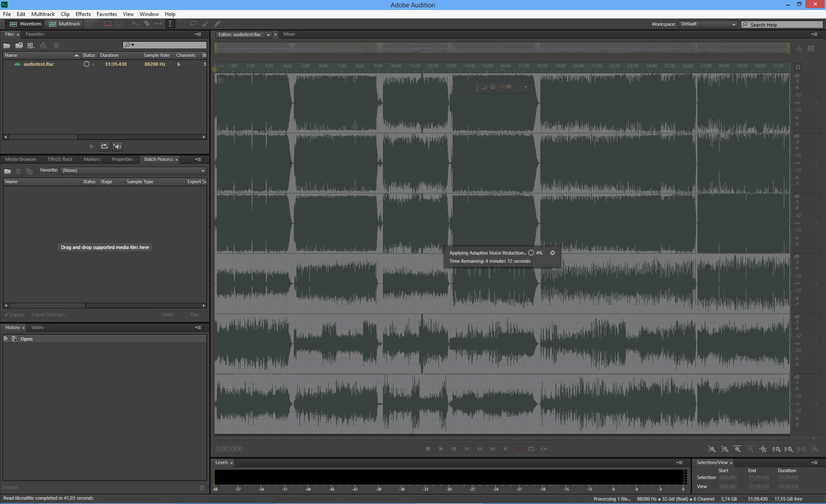Open the Favorite (None) dropdown
826x504 pixels.
tap(133, 171)
